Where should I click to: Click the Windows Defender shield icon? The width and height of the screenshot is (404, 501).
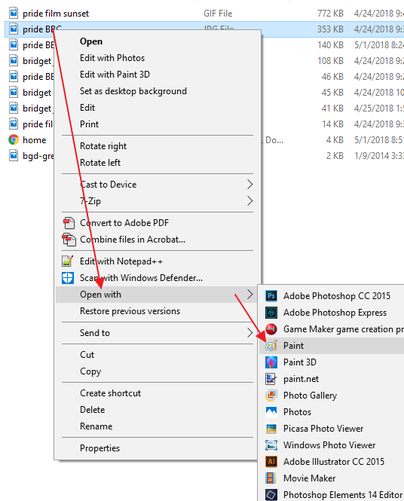point(68,278)
